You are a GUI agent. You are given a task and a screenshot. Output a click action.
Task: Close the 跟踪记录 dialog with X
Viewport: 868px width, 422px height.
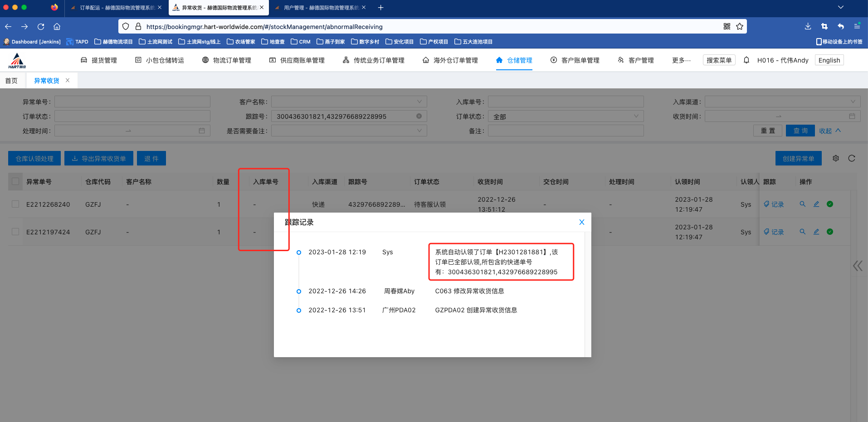coord(581,222)
